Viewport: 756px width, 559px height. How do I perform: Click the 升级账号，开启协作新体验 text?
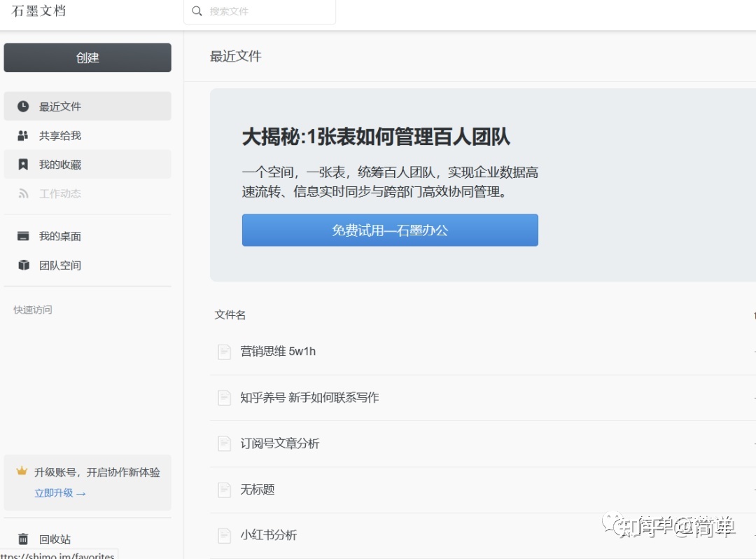tap(97, 472)
